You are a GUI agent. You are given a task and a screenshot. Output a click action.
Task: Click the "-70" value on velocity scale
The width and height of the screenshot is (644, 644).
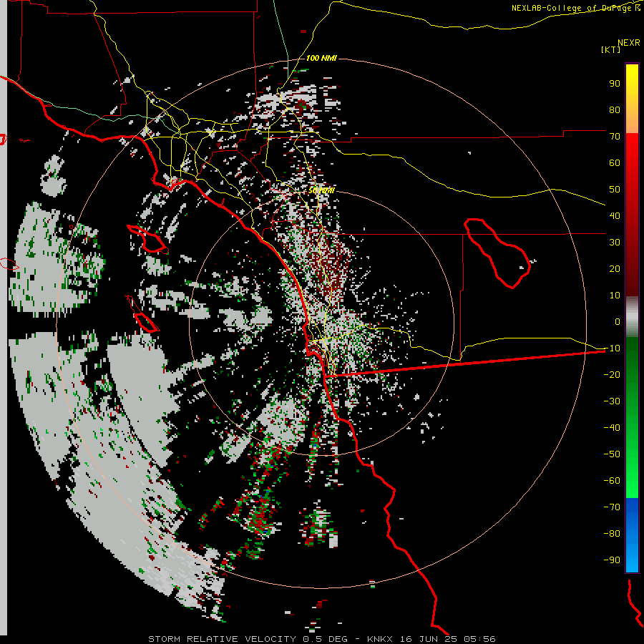pyautogui.click(x=612, y=507)
